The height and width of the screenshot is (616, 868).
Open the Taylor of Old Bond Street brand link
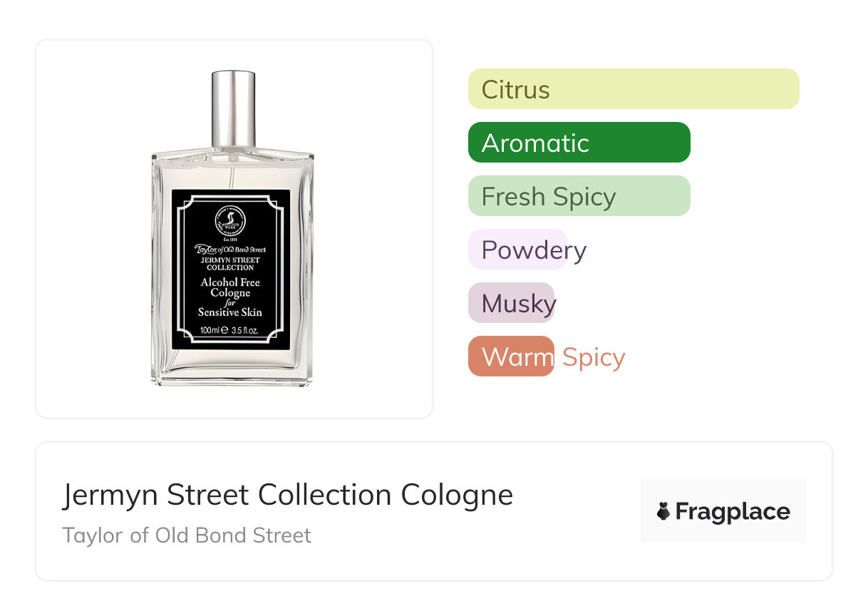tap(187, 535)
